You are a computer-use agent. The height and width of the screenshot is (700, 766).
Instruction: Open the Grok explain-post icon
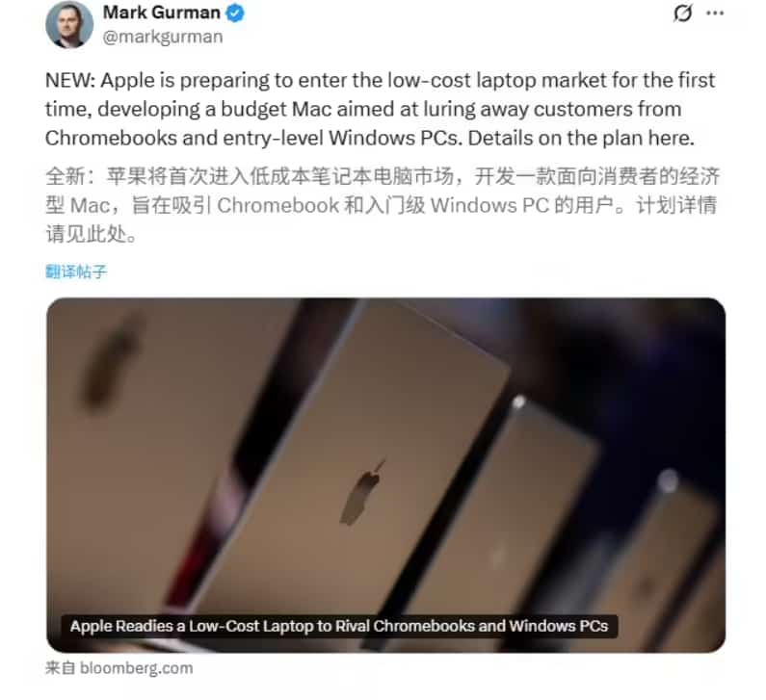click(682, 13)
